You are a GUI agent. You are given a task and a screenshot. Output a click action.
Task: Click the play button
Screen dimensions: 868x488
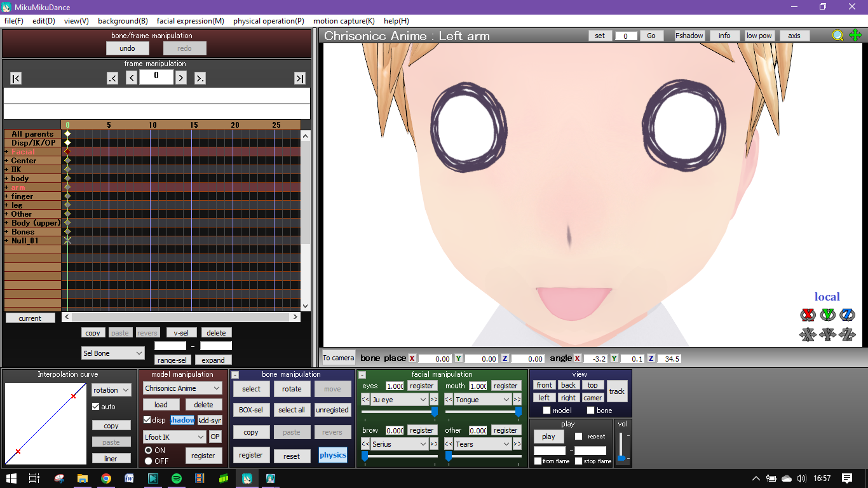tap(548, 437)
